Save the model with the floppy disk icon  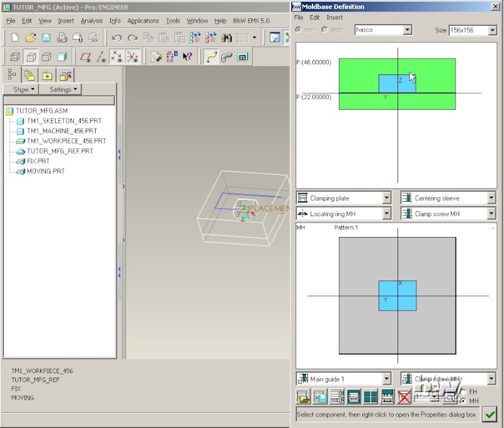click(x=46, y=38)
